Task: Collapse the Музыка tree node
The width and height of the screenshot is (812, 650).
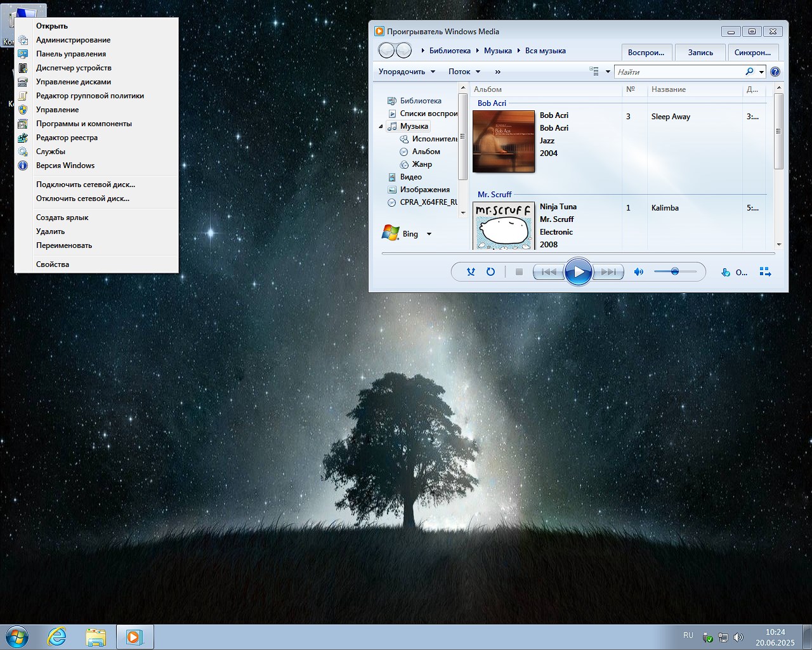Action: [x=381, y=126]
